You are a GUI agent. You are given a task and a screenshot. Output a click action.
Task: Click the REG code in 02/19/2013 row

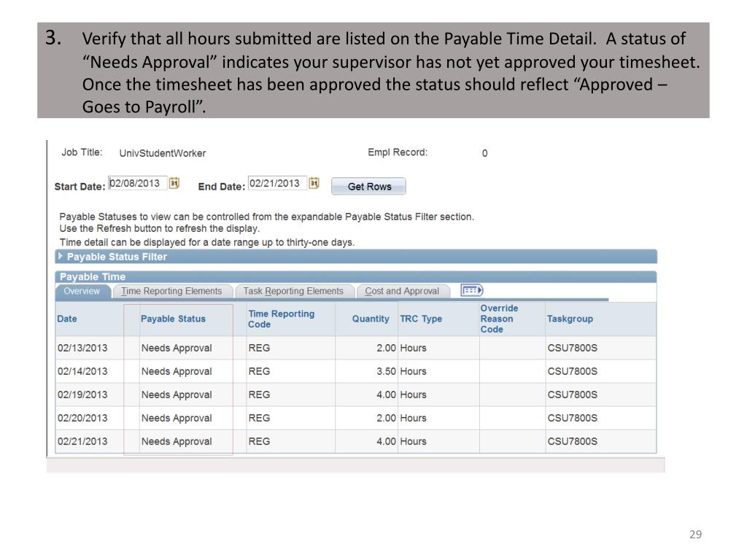259,394
